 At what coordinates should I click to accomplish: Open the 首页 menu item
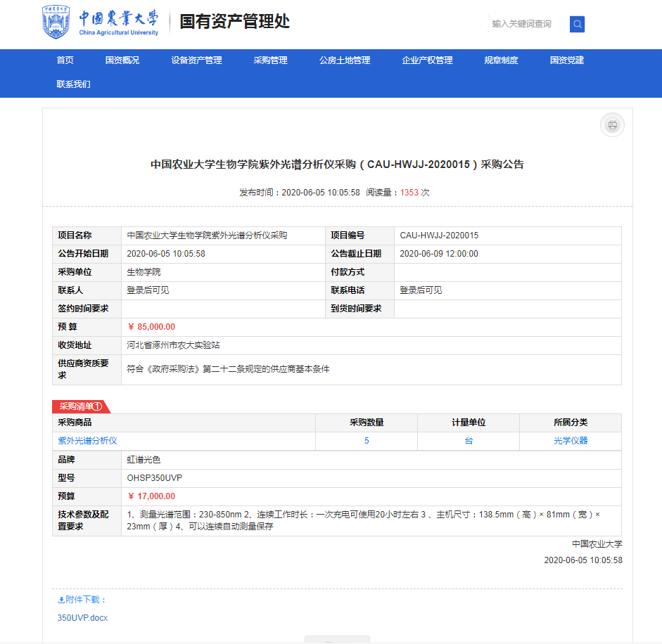tap(65, 60)
